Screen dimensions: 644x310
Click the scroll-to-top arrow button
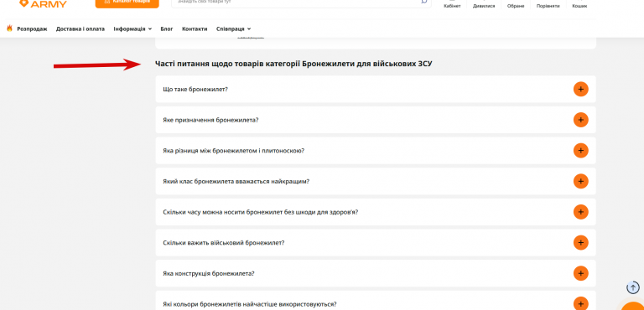[x=633, y=287]
